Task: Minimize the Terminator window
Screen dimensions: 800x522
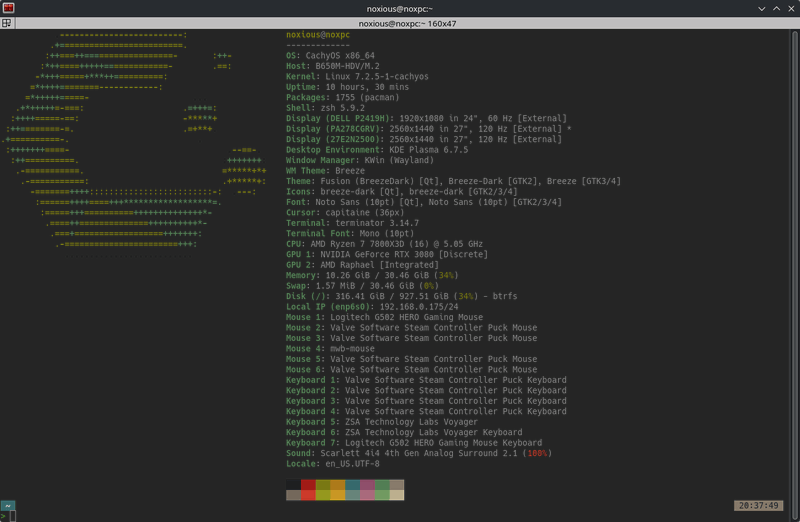Action: pyautogui.click(x=761, y=8)
